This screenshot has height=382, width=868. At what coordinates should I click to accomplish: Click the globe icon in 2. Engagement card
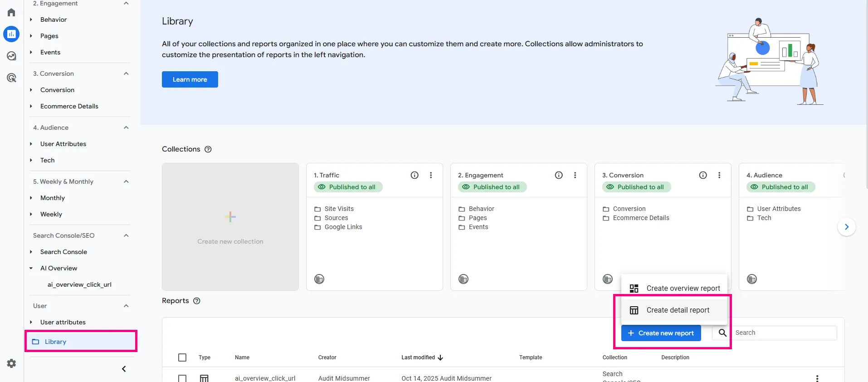coord(463,279)
